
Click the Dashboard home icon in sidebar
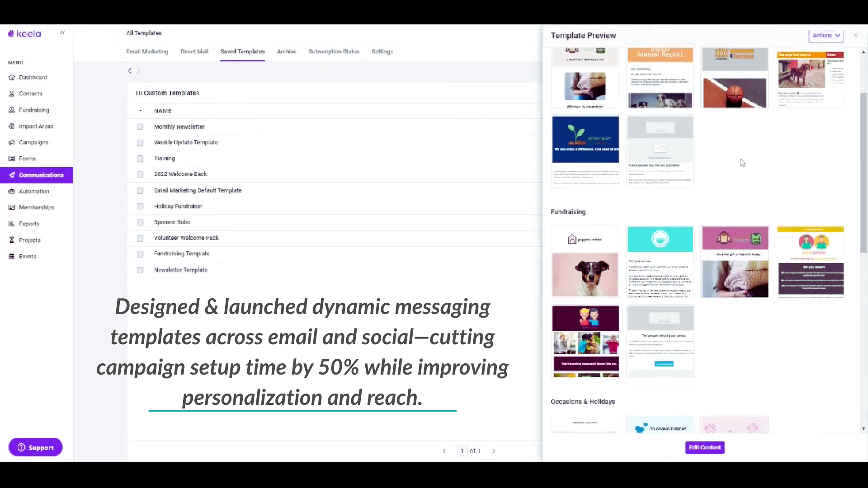[x=12, y=77]
